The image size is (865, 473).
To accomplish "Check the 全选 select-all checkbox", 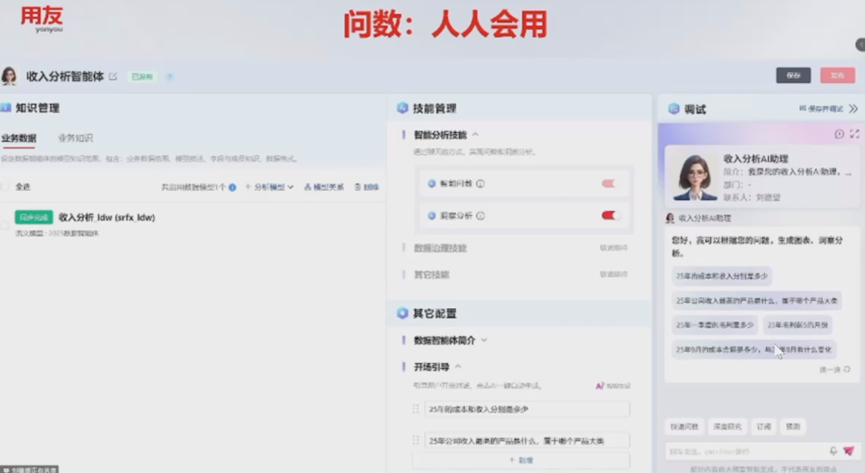I will tap(5, 187).
